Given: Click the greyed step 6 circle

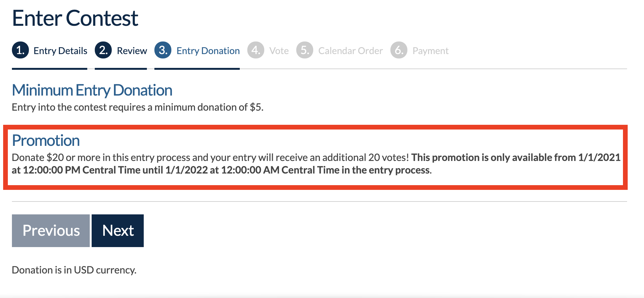Looking at the screenshot, I should pos(399,50).
